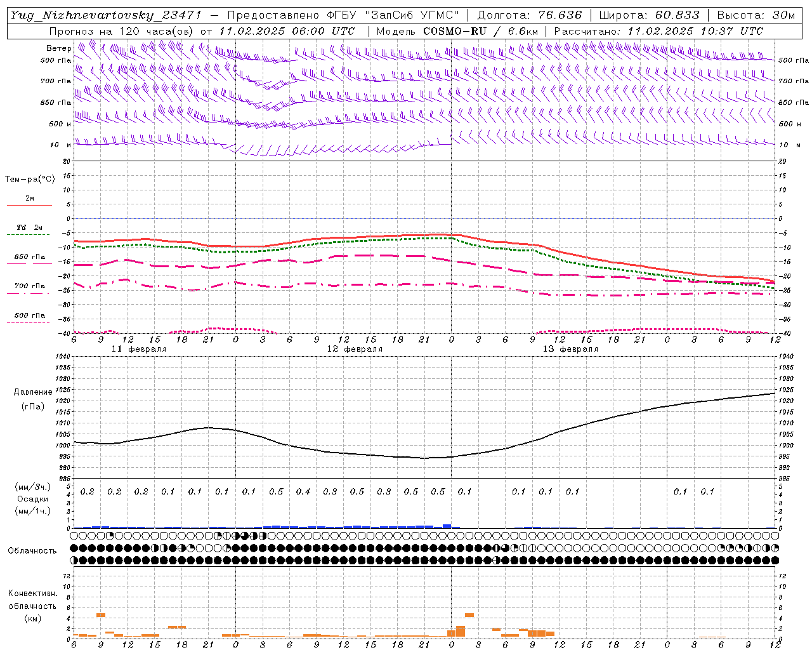Image resolution: width=812 pixels, height=650 pixels.
Task: Click the 500 м wind level label on left axis
Action: pos(60,124)
